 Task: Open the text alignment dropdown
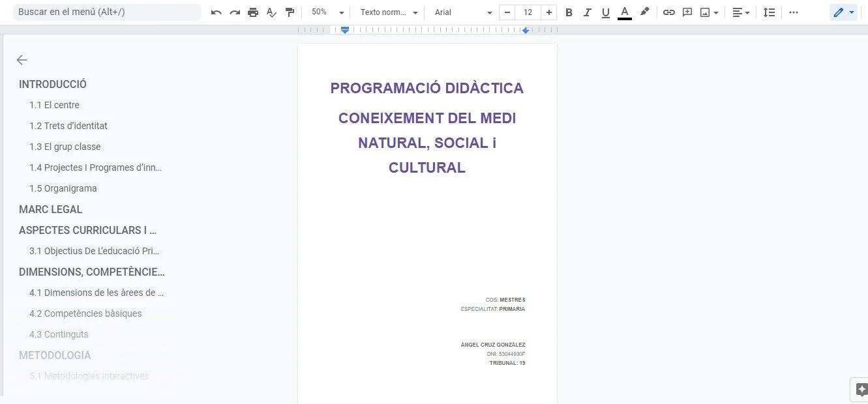(741, 12)
